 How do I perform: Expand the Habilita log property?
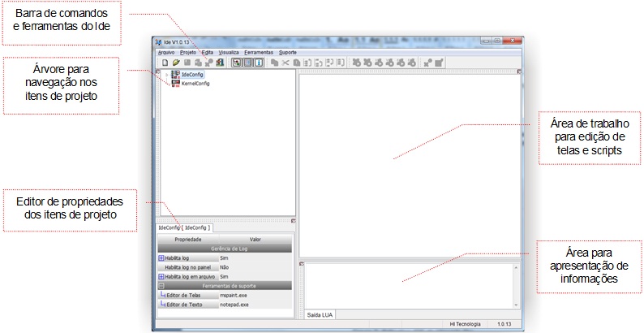click(161, 258)
